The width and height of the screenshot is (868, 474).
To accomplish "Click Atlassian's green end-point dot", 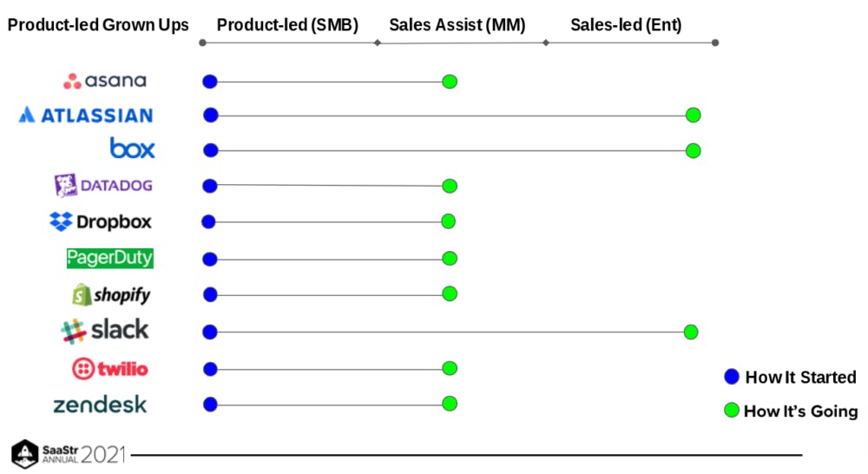I will click(x=693, y=115).
